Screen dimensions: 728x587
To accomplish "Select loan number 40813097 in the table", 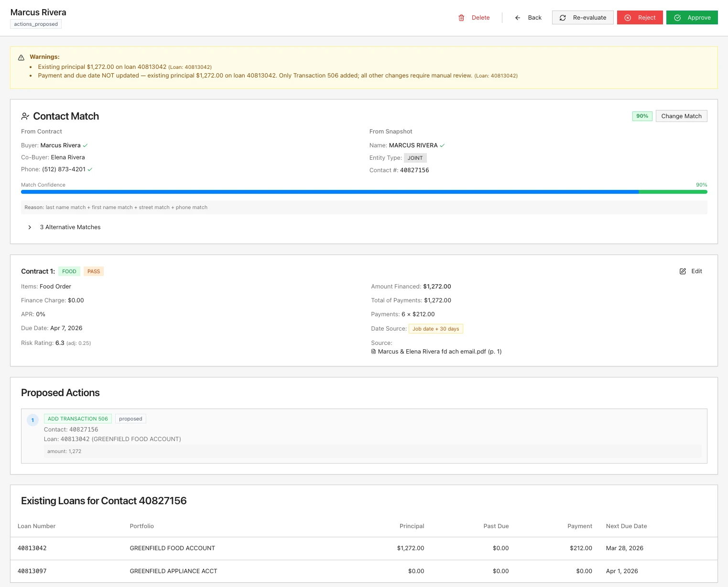I will pyautogui.click(x=32, y=571).
